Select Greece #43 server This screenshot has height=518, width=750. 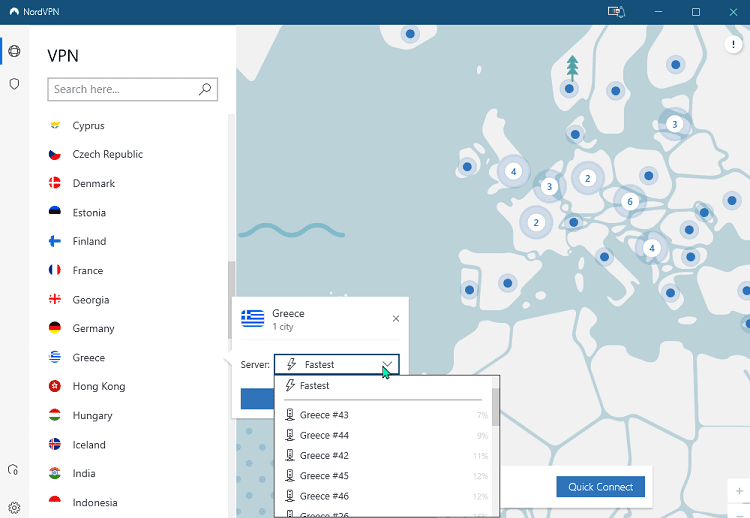click(383, 415)
